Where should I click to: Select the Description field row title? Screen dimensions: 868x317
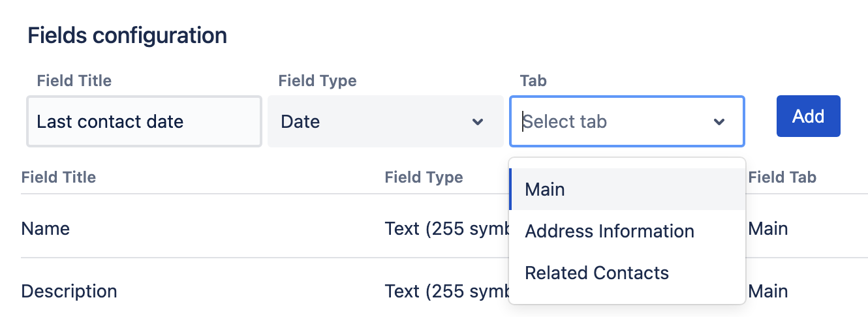click(69, 291)
